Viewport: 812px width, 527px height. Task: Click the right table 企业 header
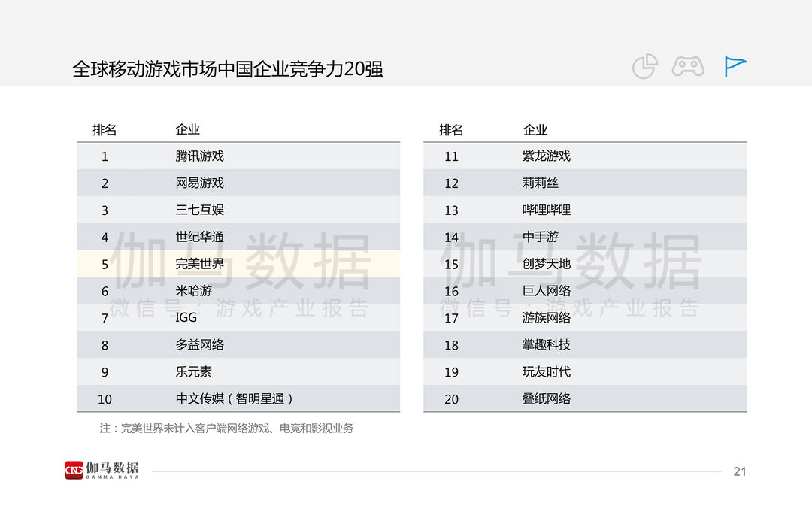(535, 129)
